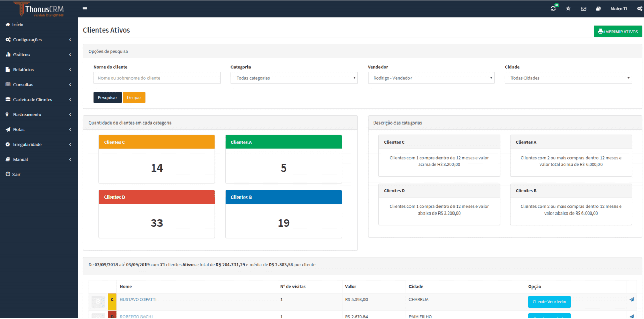Click briefcase icon beside Carteira de Clientes
Image resolution: width=644 pixels, height=319 pixels.
8,100
